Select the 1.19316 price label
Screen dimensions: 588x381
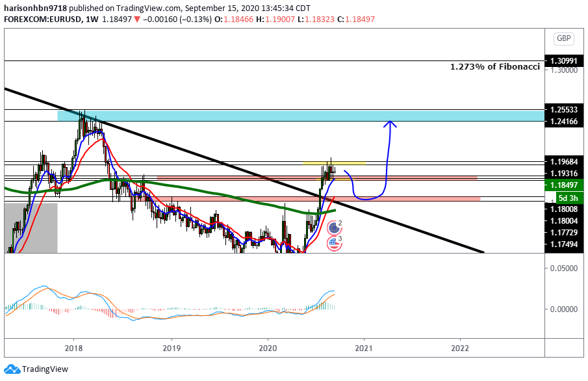(563, 174)
